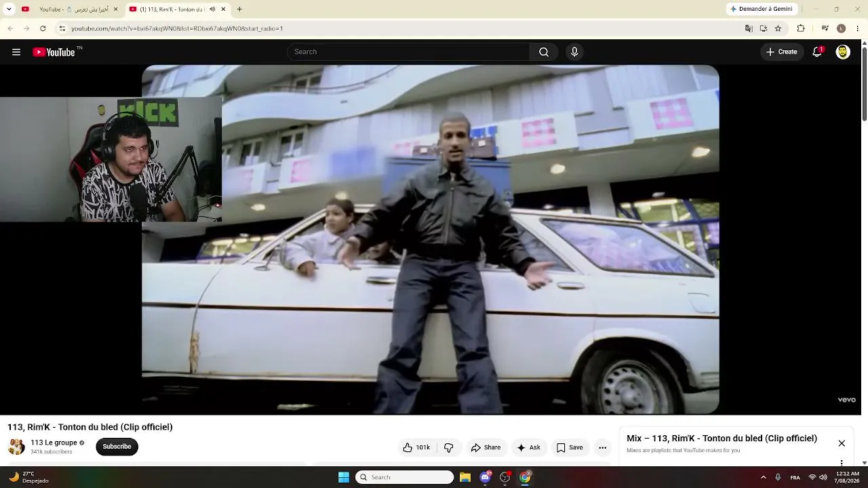
Task: View site information icon in address bar
Action: click(62, 28)
